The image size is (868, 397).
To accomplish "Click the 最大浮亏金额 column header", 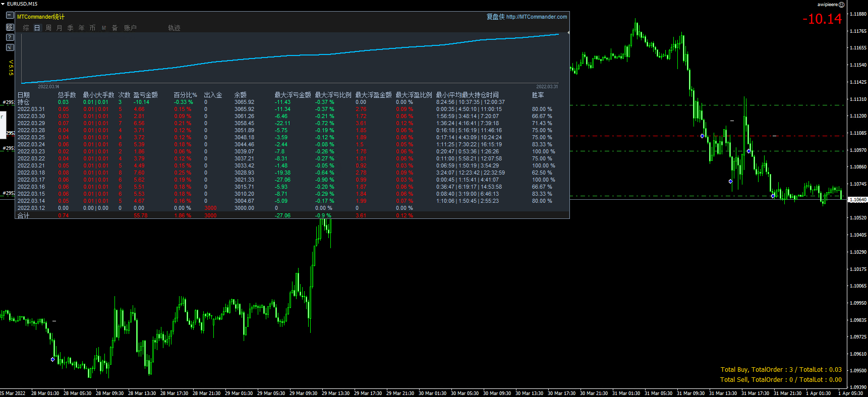I will coord(293,95).
